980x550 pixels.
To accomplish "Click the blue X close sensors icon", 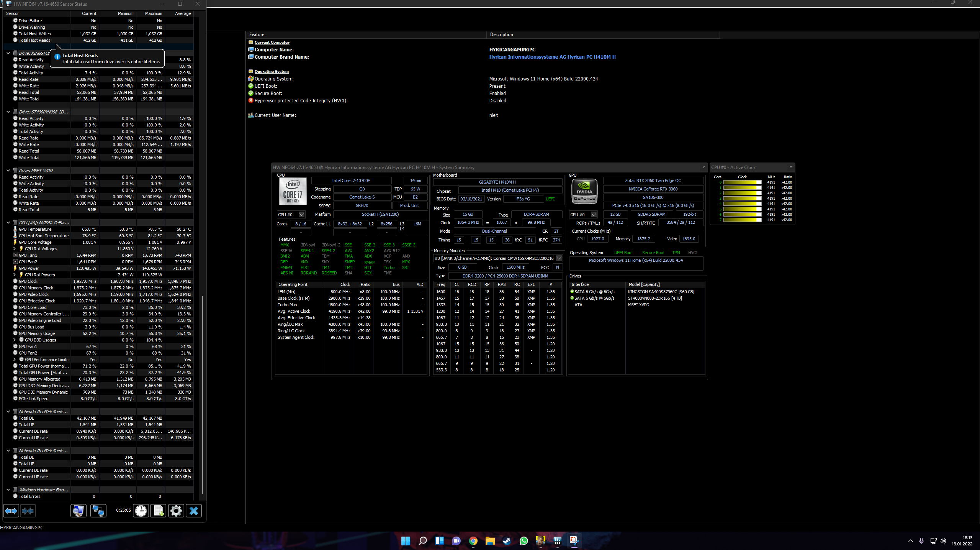I will tap(194, 511).
